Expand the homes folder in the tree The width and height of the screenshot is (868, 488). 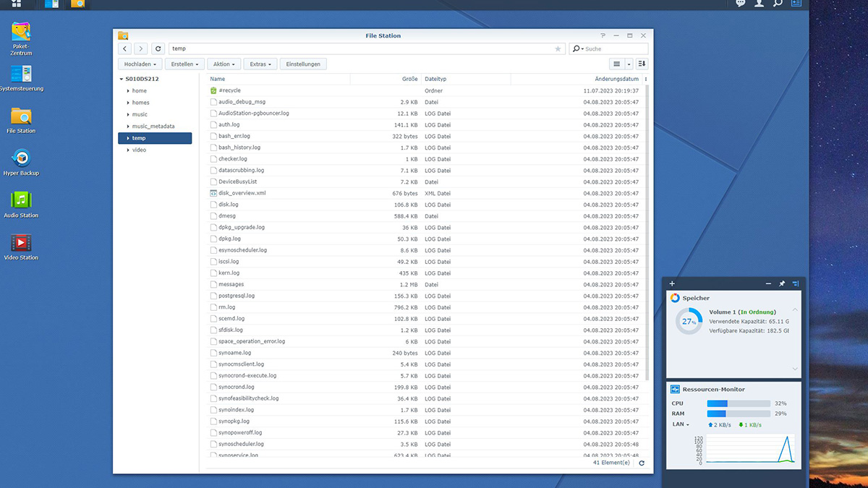128,103
